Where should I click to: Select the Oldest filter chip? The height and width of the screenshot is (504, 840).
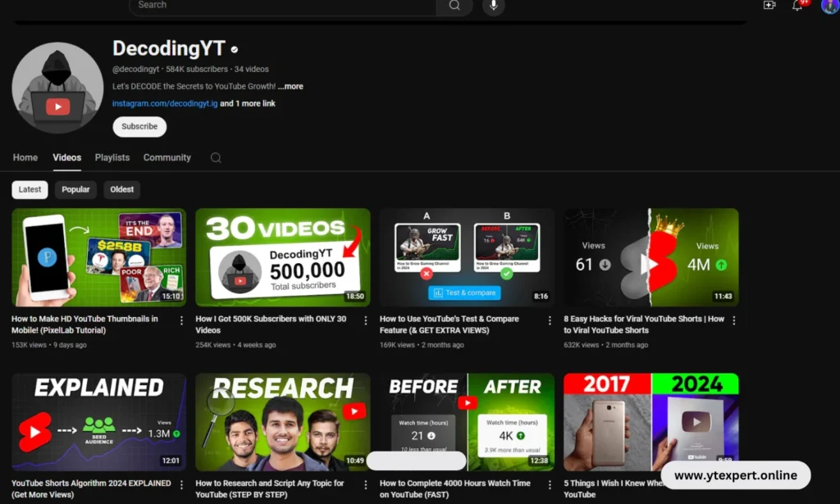(x=121, y=189)
